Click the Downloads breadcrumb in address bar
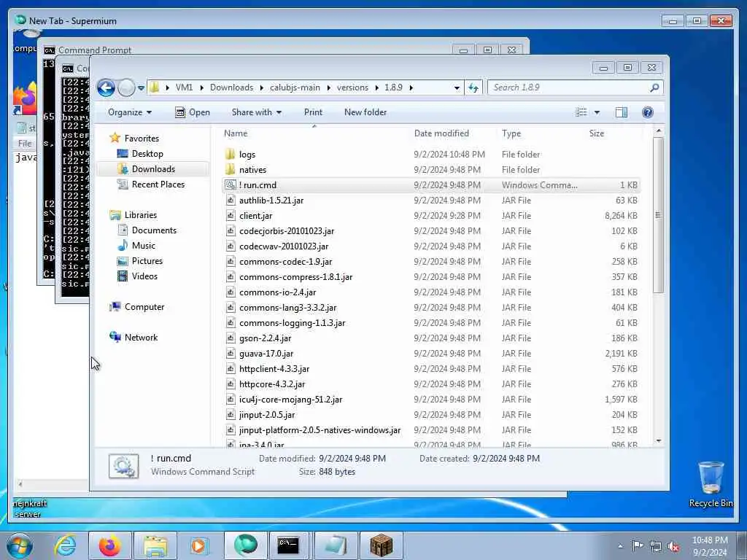This screenshot has height=560, width=747. [x=231, y=87]
